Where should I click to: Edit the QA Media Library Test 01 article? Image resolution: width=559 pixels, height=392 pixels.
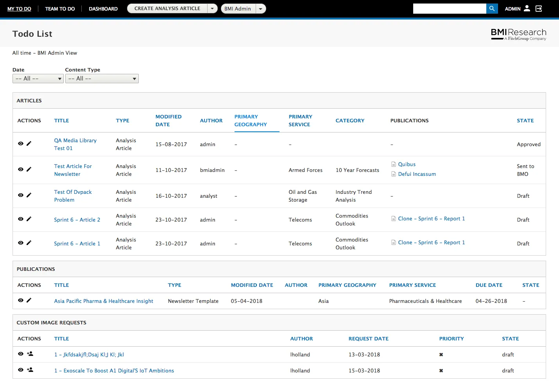coord(29,144)
